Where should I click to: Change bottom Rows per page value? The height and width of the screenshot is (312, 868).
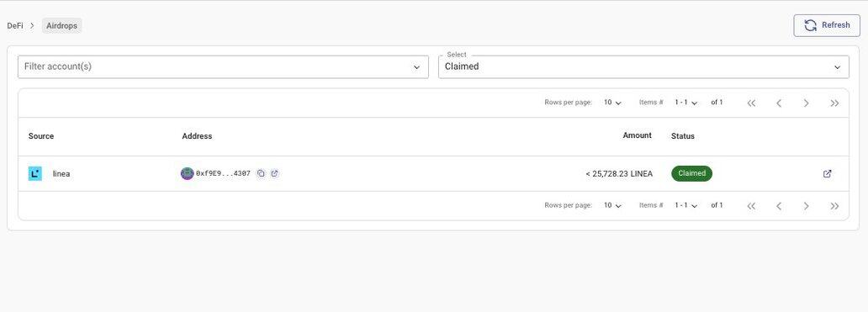pos(612,205)
